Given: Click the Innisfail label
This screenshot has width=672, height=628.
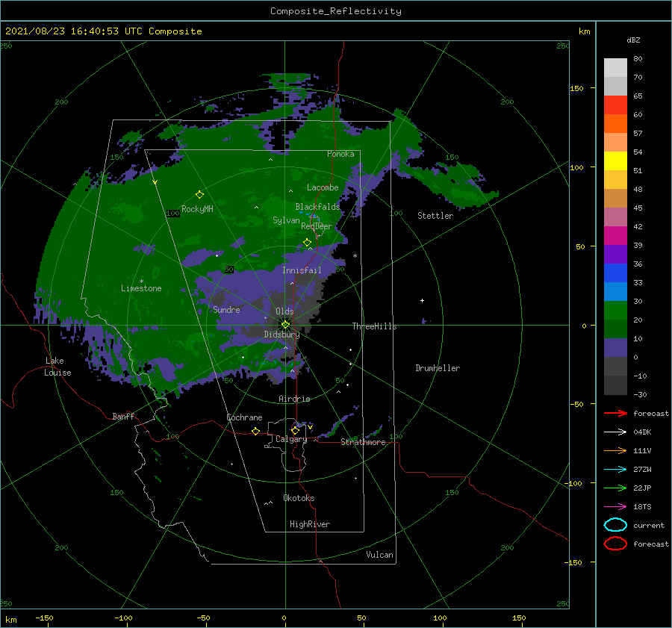Looking at the screenshot, I should pyautogui.click(x=302, y=270).
